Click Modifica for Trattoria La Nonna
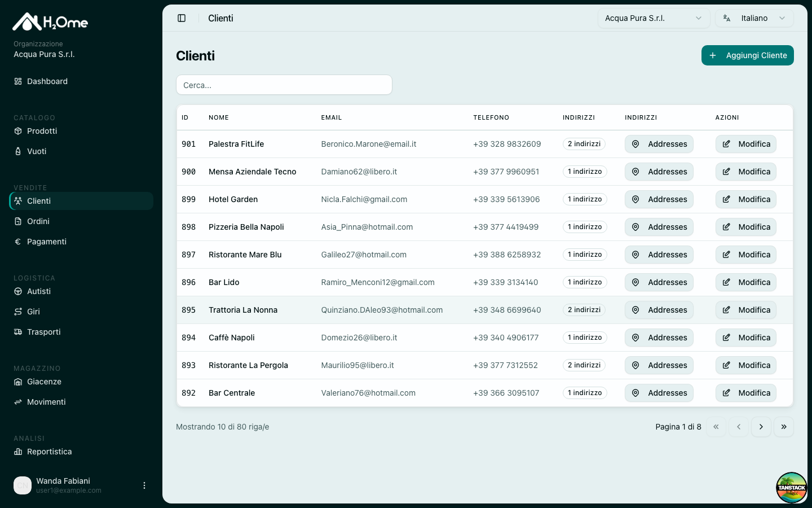This screenshot has width=812, height=508. [x=746, y=310]
